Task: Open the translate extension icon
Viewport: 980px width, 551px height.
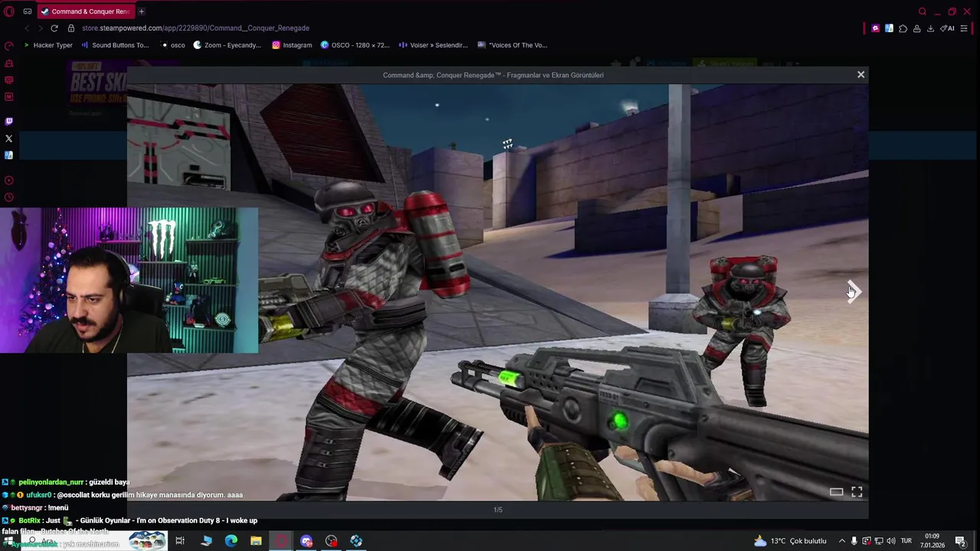Action: (889, 28)
